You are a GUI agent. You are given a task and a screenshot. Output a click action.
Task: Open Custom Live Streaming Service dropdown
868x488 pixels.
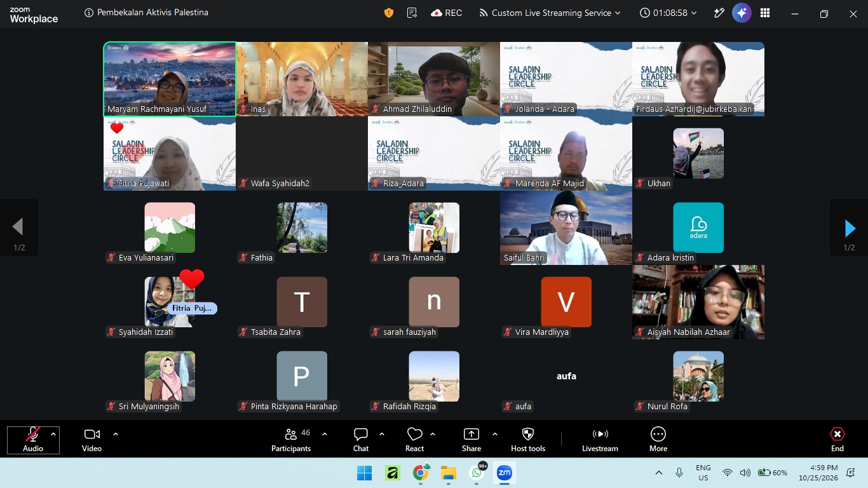[550, 13]
